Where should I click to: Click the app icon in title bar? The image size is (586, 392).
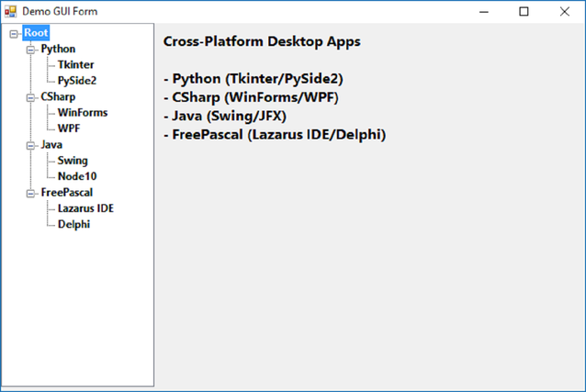[10, 11]
